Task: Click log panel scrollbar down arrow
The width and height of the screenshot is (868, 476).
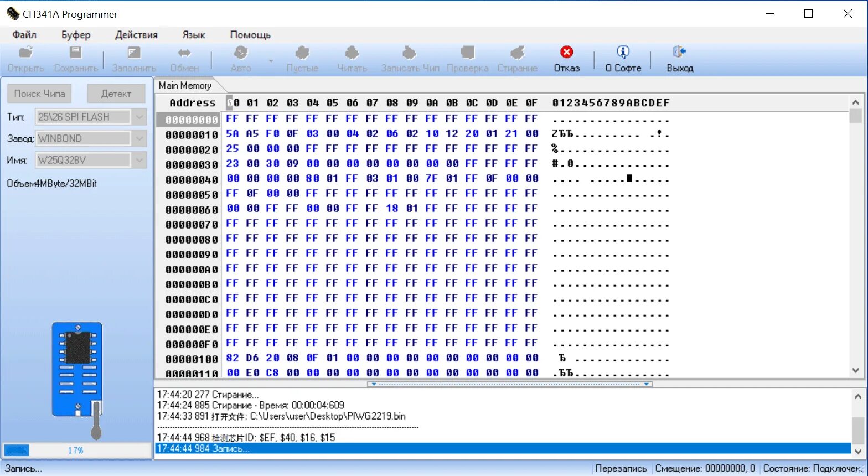Action: pyautogui.click(x=857, y=451)
